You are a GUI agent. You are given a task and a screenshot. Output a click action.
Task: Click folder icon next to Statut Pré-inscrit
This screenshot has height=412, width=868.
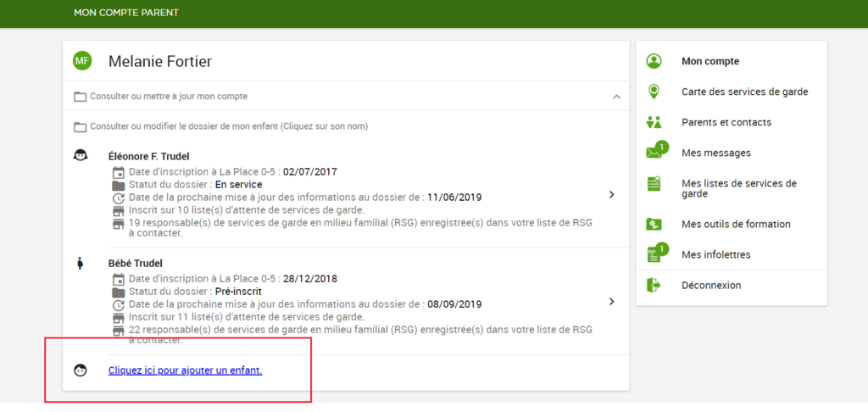pyautogui.click(x=118, y=292)
